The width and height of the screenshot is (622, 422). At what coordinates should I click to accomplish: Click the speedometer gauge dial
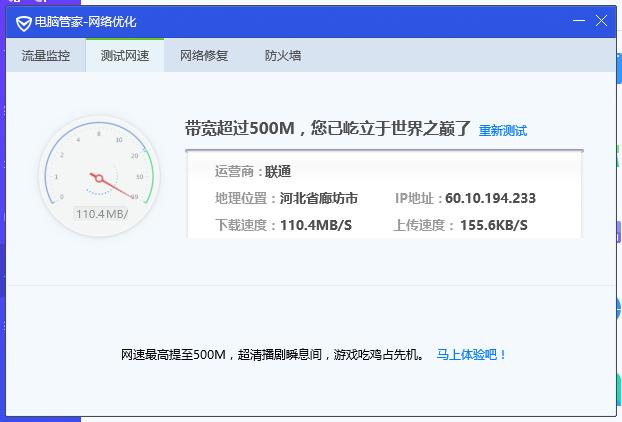(99, 176)
